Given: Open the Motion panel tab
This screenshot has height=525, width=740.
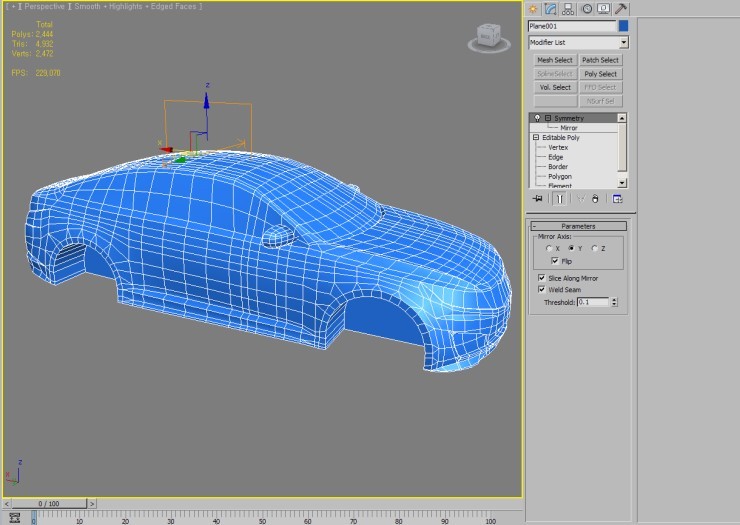Looking at the screenshot, I should coord(587,9).
